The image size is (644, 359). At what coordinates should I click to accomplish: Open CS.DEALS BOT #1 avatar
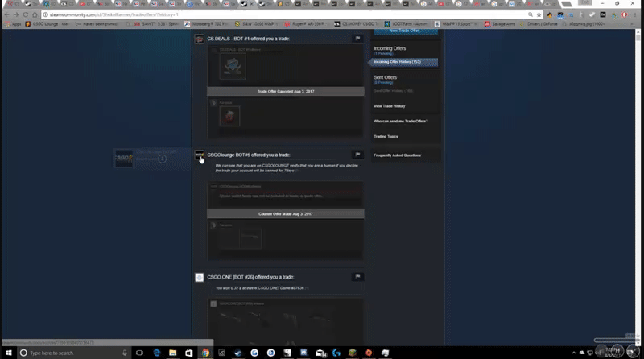pos(199,39)
